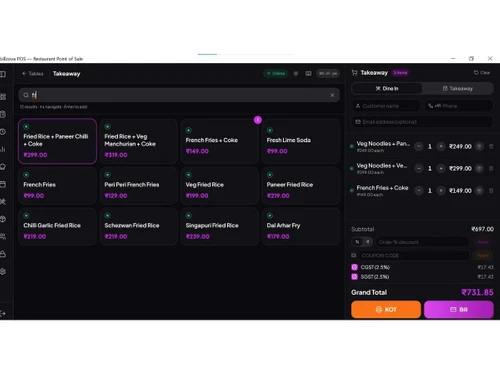Select rupee discount mode

pos(368,242)
